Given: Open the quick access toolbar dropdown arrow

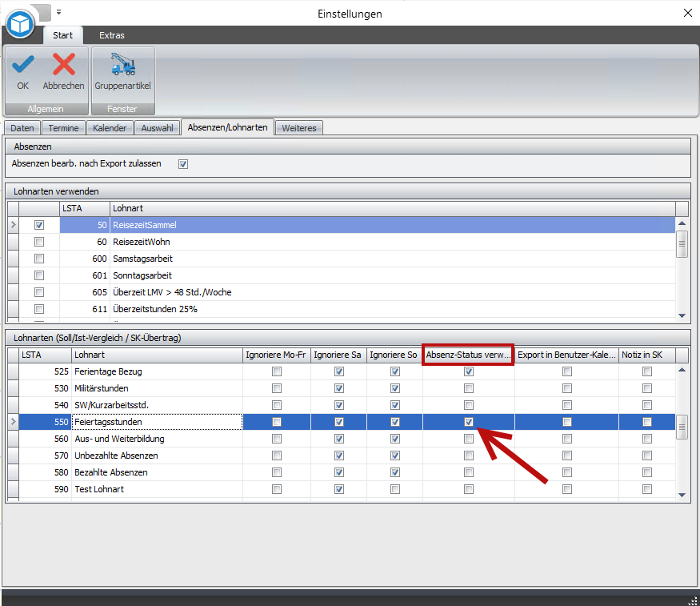Looking at the screenshot, I should pyautogui.click(x=58, y=13).
